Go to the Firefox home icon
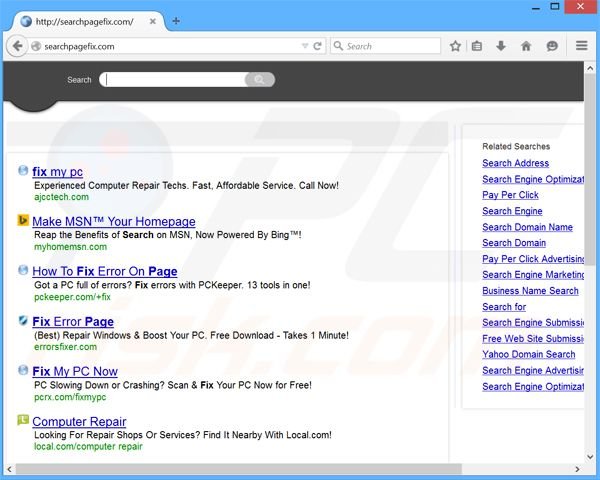Image resolution: width=600 pixels, height=480 pixels. [x=526, y=46]
